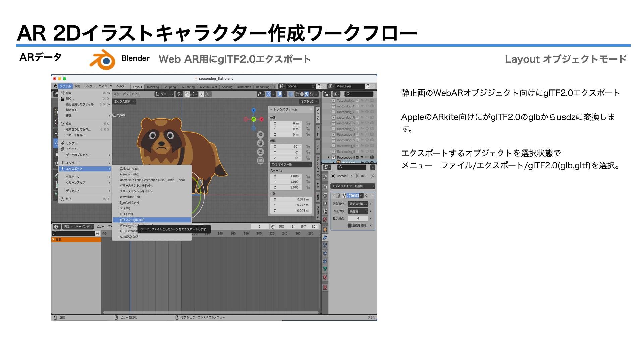Screen dimensions: 644x362
Task: Open オプション dropdown in viewport
Action: tap(309, 102)
